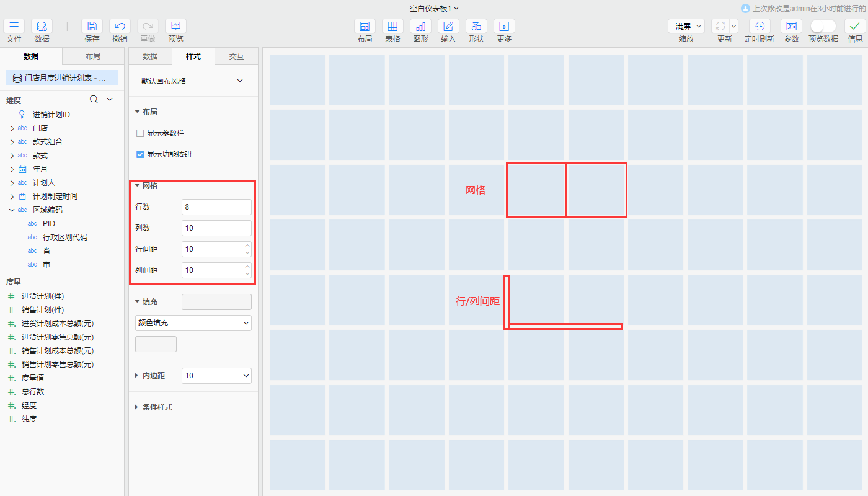
Task: Open the 颜色填充 fill type dropdown
Action: tap(193, 323)
